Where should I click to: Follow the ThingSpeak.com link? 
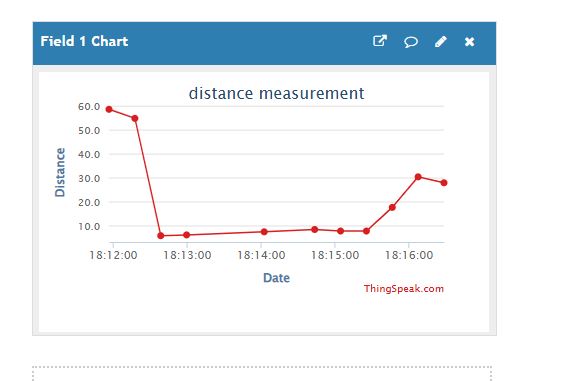[x=403, y=288]
